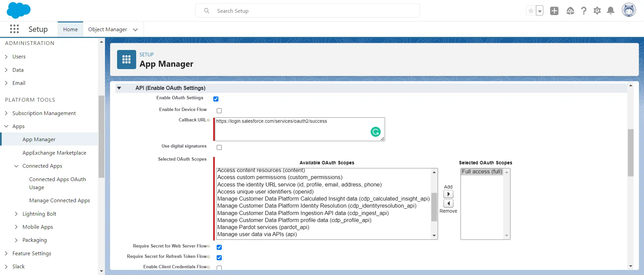Open AppExchange Marketplace in sidebar

54,153
